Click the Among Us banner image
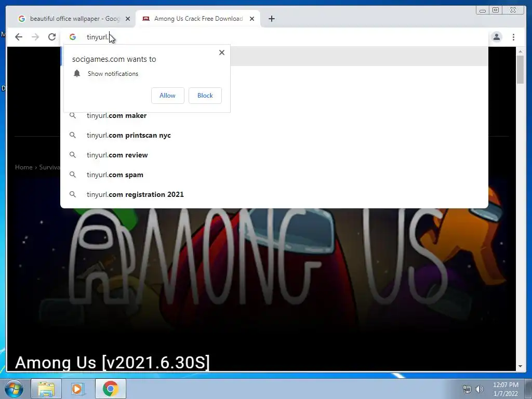Screen dimensions: 532x399 [x=261, y=268]
